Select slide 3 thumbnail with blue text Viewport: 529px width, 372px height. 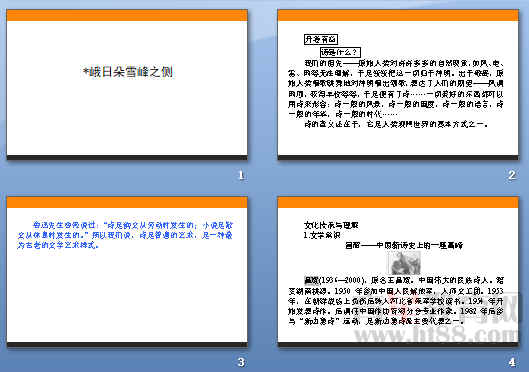[127, 270]
